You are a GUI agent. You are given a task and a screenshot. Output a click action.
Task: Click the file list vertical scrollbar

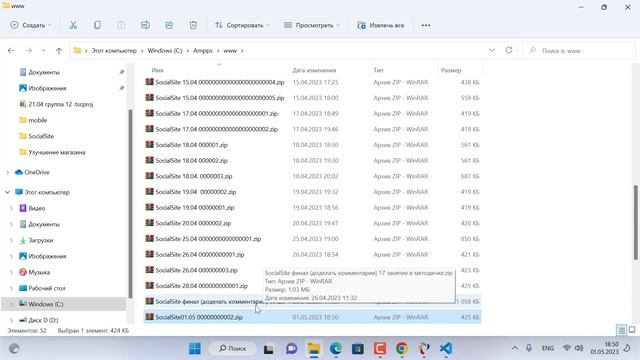tap(636, 222)
